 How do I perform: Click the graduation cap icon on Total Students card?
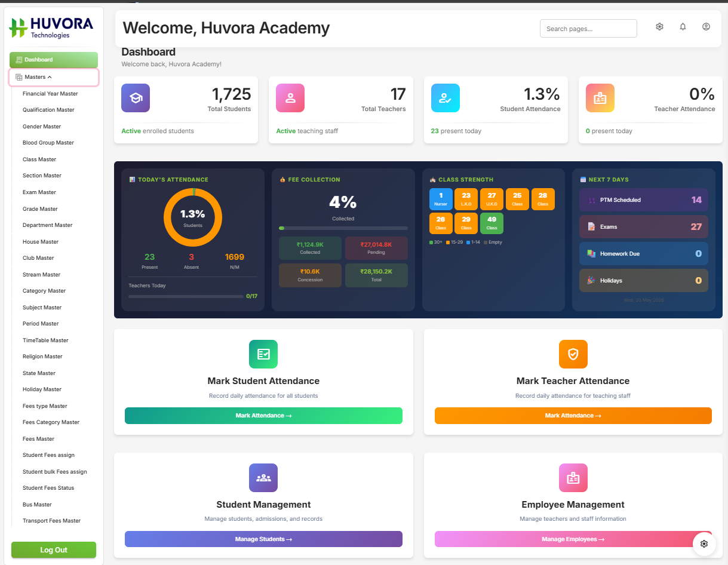tap(136, 98)
